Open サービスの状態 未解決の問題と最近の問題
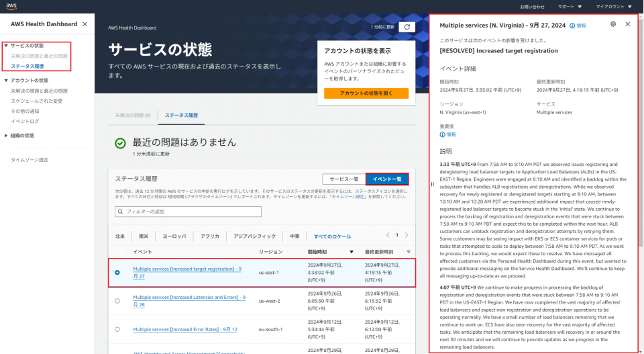The width and height of the screenshot is (644, 354). (39, 56)
